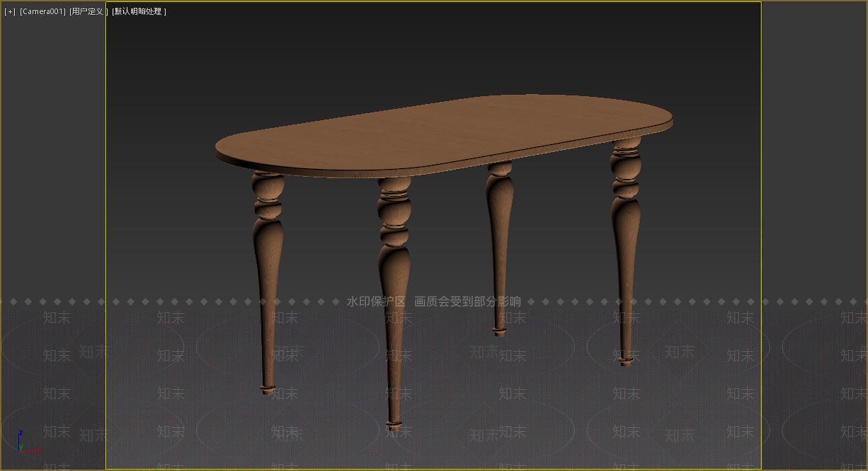
Task: Click the foot of the front-center leg
Action: [394, 423]
